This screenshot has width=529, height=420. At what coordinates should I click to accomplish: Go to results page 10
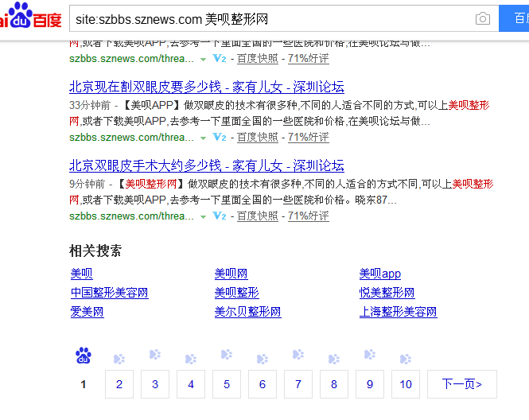406,384
